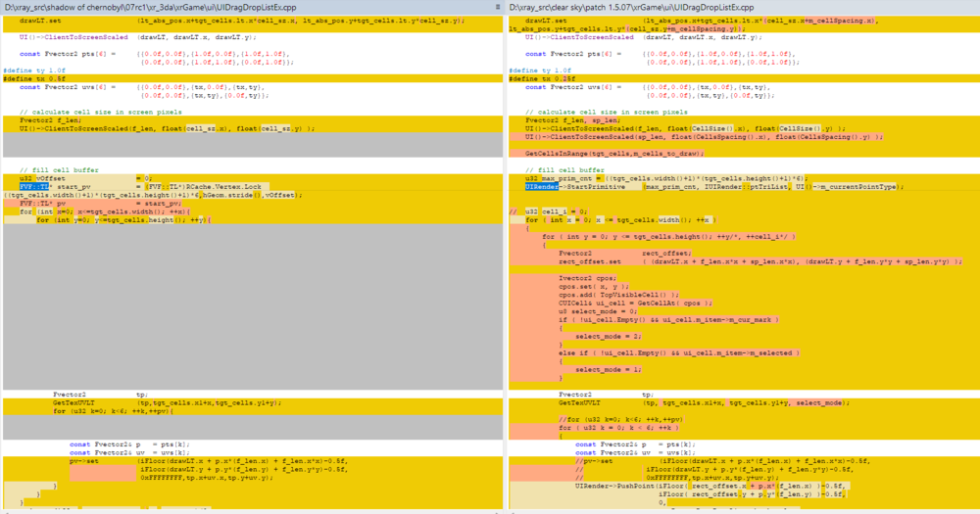Click 'drawLT.set' line in left pane
The height and width of the screenshot is (514, 980).
[x=253, y=21]
